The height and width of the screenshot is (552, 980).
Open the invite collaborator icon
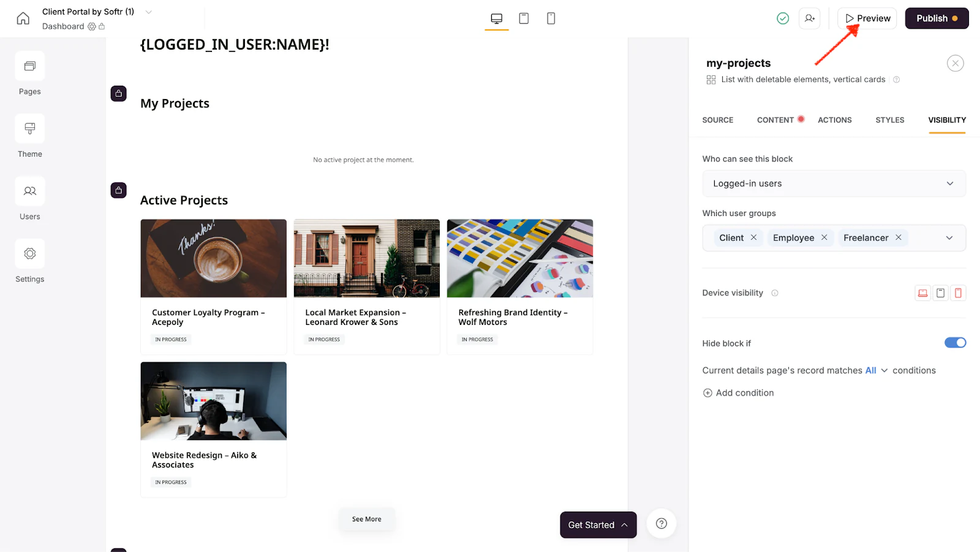(x=810, y=18)
